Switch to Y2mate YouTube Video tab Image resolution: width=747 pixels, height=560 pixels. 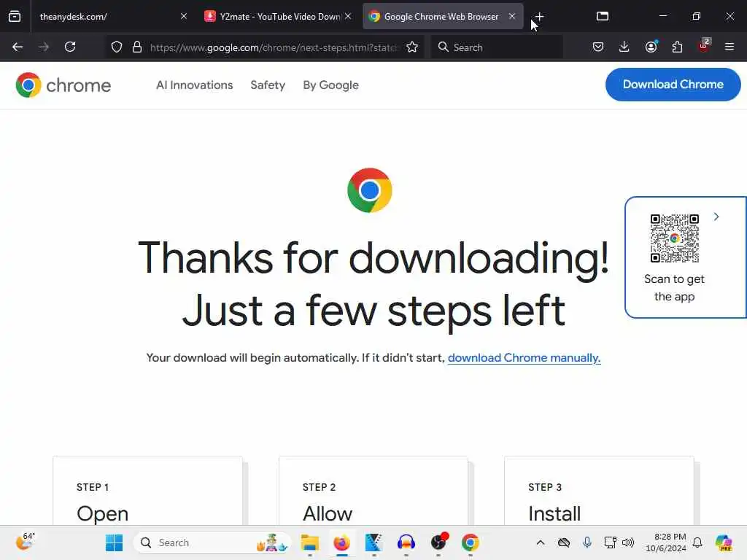[x=278, y=16]
